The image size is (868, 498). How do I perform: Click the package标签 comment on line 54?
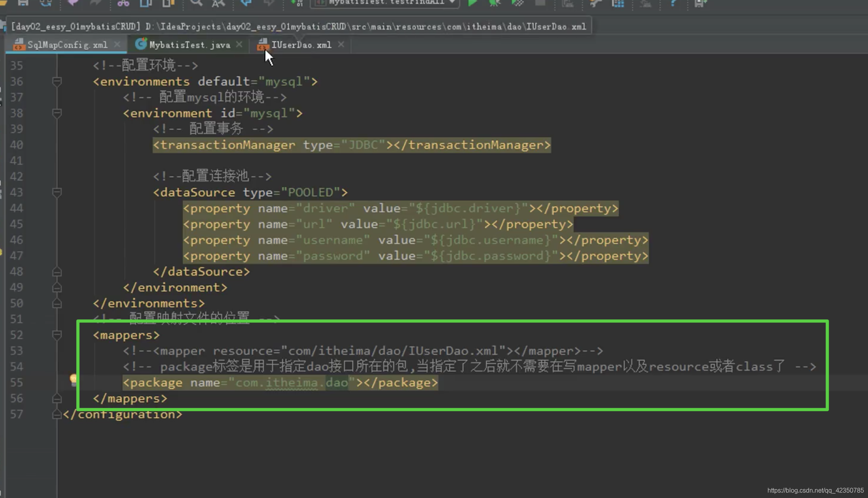469,366
